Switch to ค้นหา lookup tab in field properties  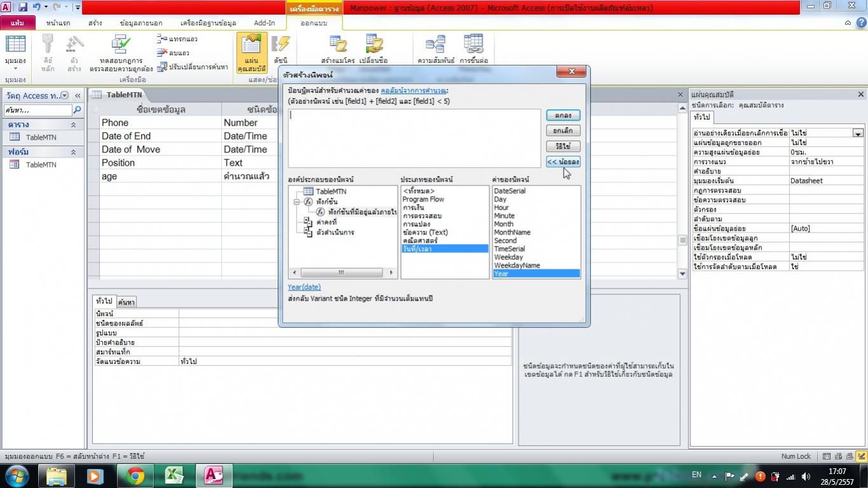click(126, 302)
